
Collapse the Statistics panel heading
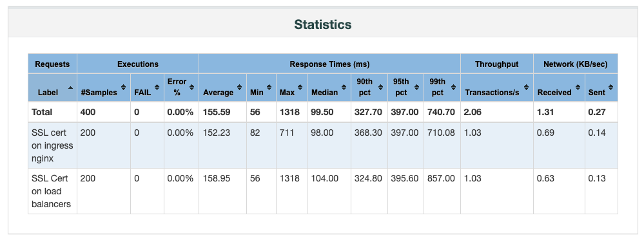(x=323, y=24)
